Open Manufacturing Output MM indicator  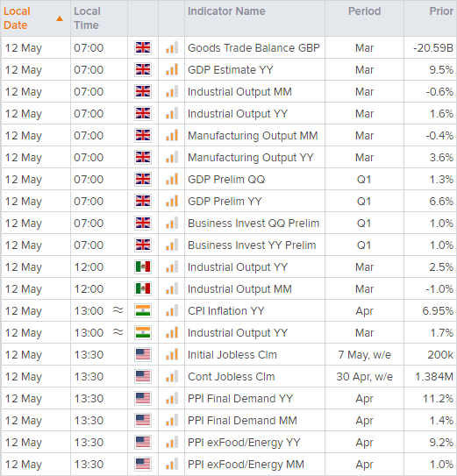click(x=253, y=136)
